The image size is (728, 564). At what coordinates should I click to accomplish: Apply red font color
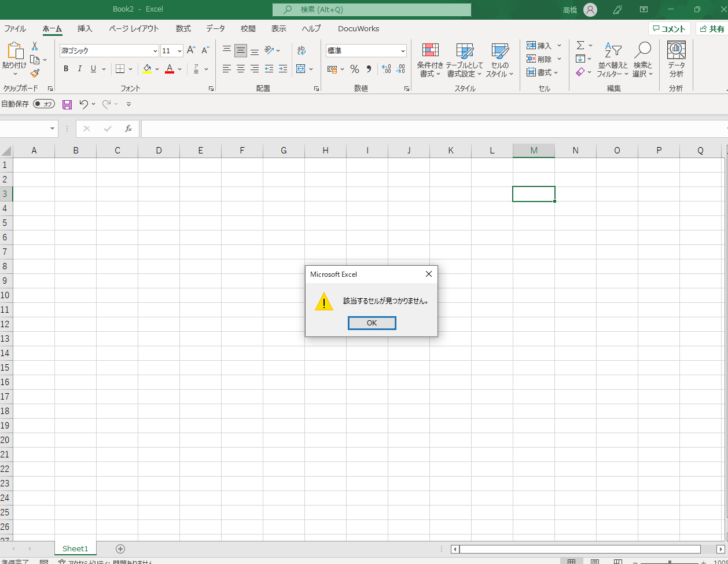click(170, 69)
